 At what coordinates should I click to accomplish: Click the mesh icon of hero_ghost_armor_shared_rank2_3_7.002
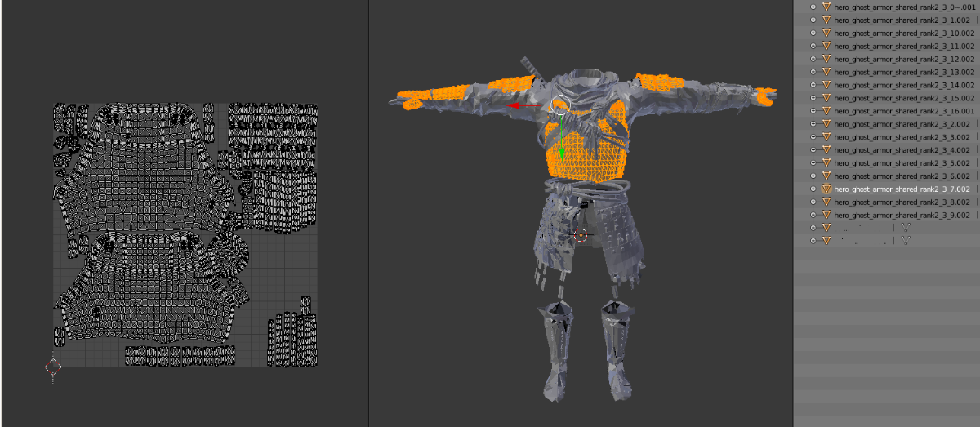click(826, 189)
